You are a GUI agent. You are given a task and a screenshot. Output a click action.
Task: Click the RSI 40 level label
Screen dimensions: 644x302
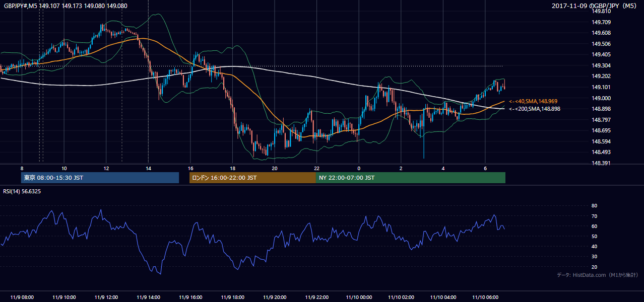click(x=594, y=246)
